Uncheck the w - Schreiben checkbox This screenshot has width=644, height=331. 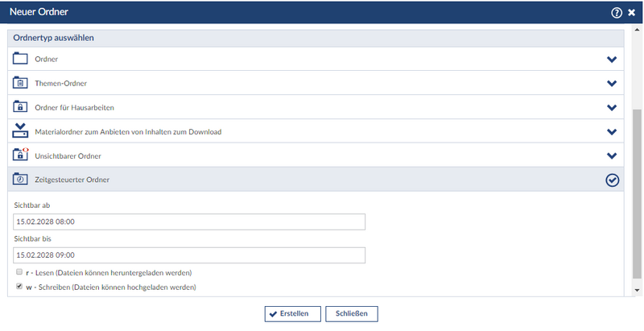[x=19, y=286]
